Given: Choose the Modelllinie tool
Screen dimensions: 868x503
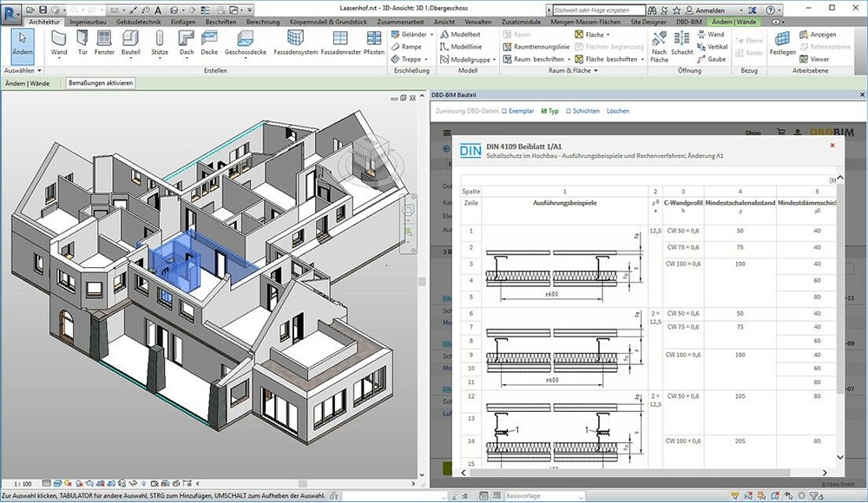Looking at the screenshot, I should tap(461, 47).
